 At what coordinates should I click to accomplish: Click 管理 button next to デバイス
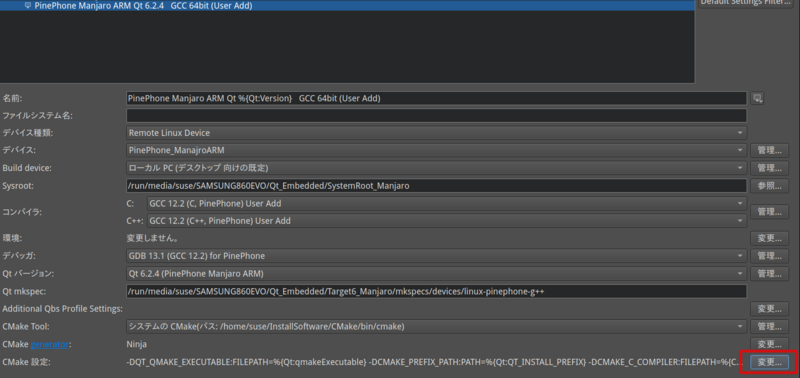click(769, 150)
